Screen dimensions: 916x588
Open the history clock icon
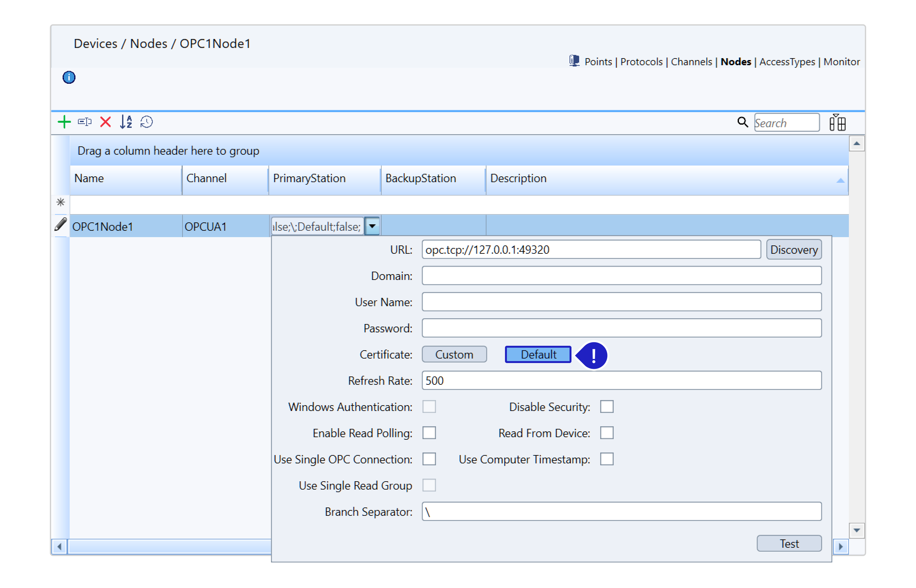point(147,122)
